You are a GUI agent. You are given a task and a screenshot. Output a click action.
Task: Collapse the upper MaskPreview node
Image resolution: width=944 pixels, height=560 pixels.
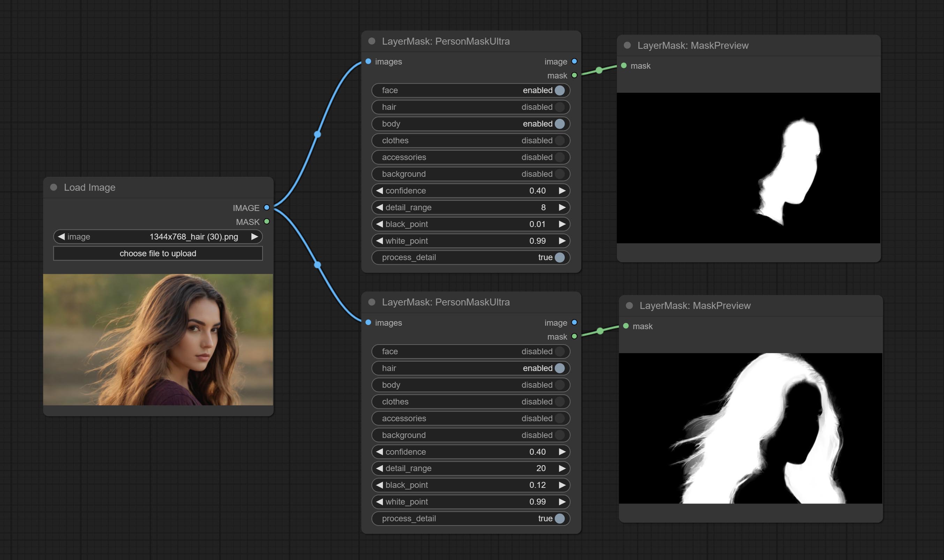627,45
